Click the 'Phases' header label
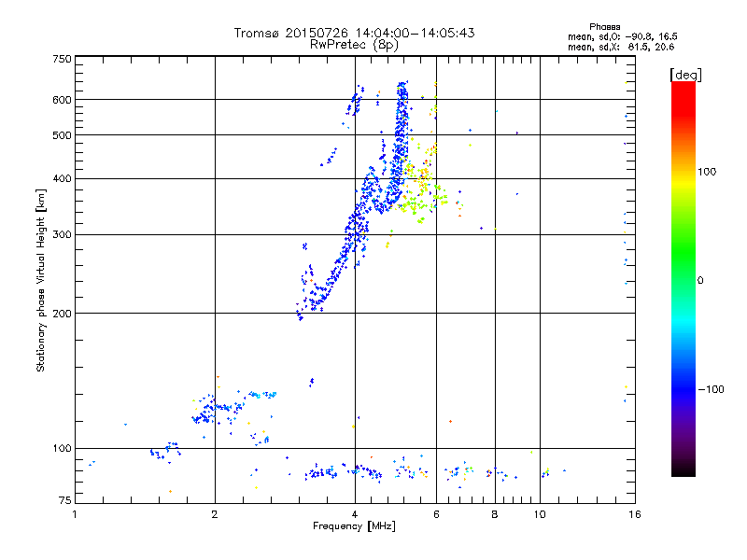 604,27
